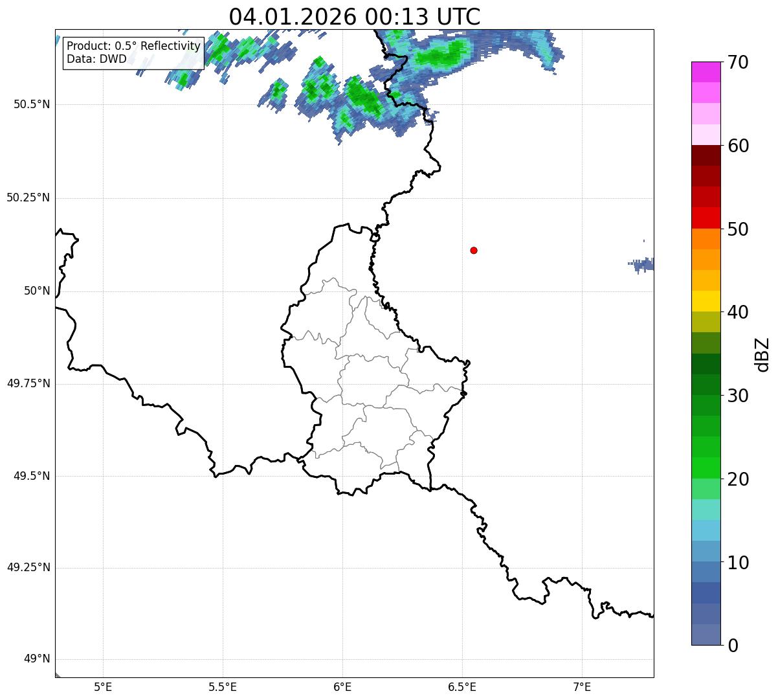Click the 7°E longitude label
778x700 pixels.
582,686
